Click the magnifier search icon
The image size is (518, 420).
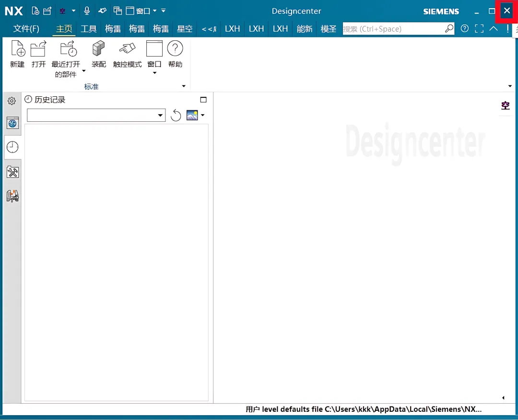click(449, 29)
